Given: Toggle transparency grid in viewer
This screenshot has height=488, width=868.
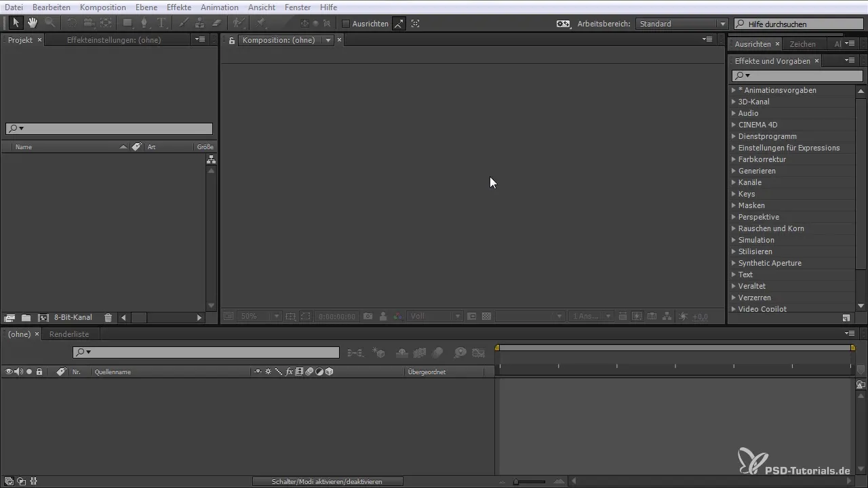Looking at the screenshot, I should [x=486, y=317].
